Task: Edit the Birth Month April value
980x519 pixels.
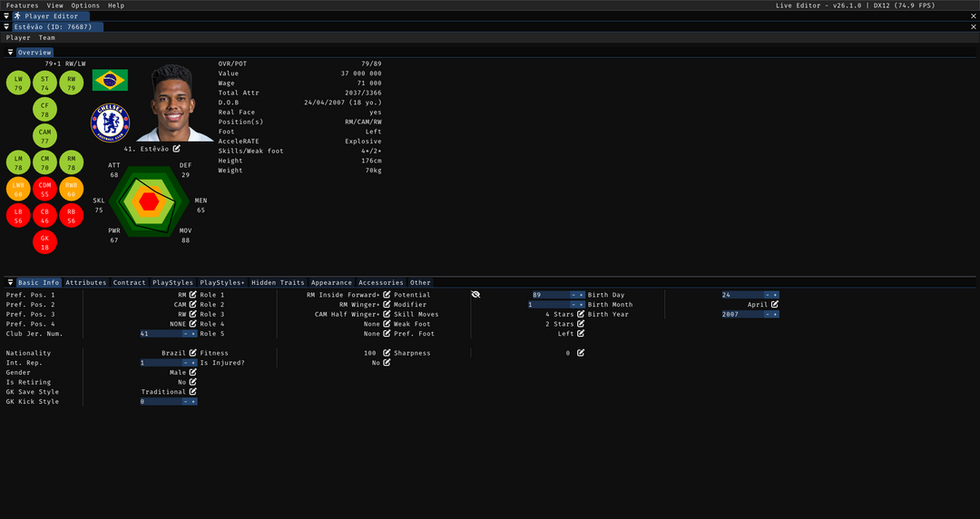Action: point(774,305)
